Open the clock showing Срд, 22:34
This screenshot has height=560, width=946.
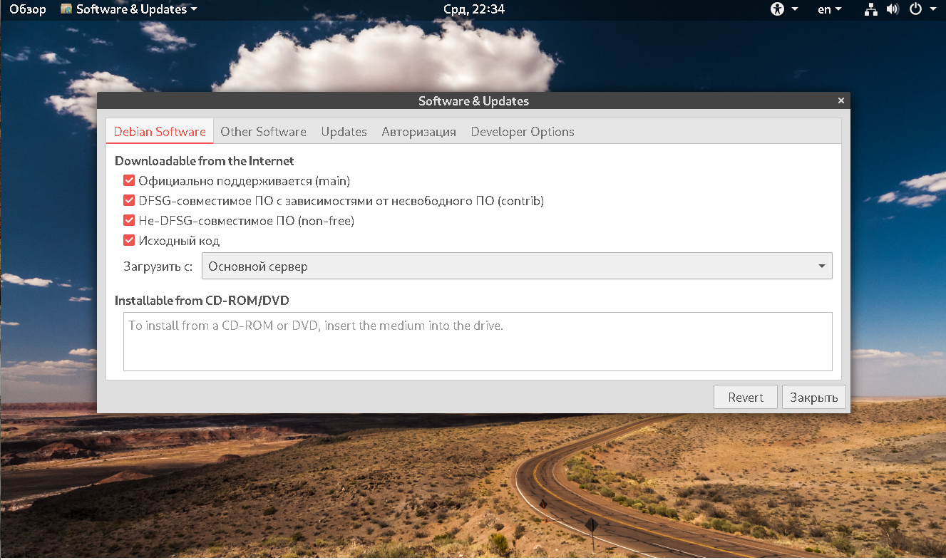point(473,9)
